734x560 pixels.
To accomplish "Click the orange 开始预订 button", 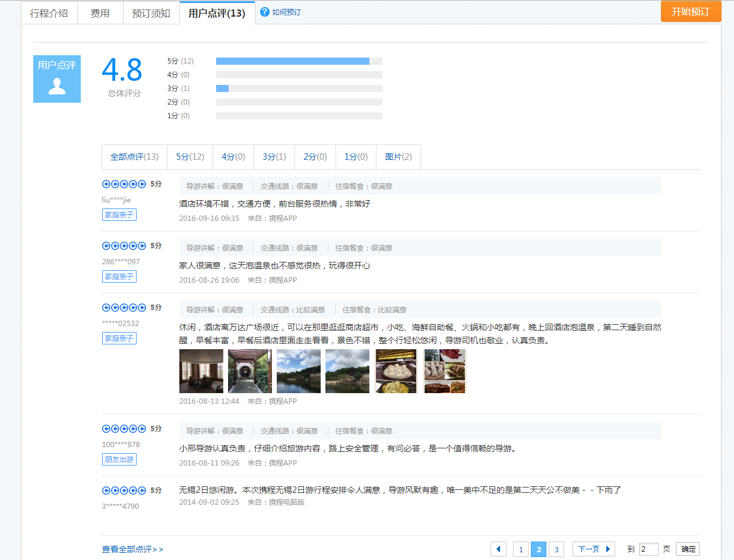I will point(691,12).
